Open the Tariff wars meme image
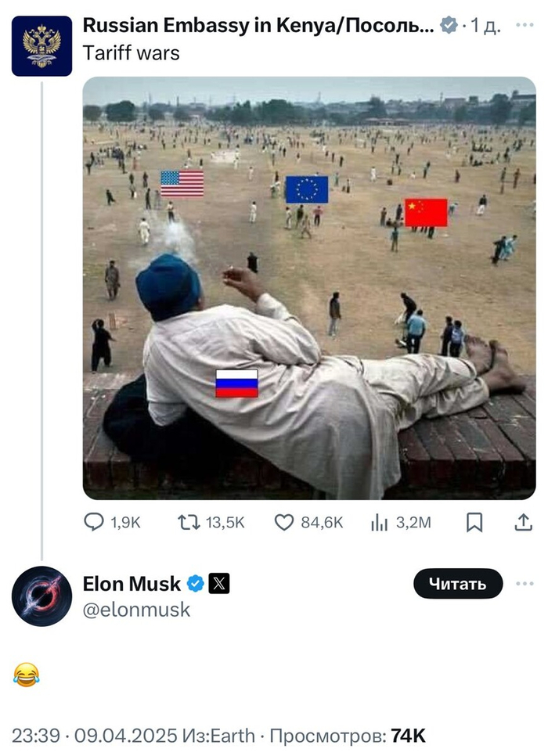The height and width of the screenshot is (756, 548). pos(309,288)
